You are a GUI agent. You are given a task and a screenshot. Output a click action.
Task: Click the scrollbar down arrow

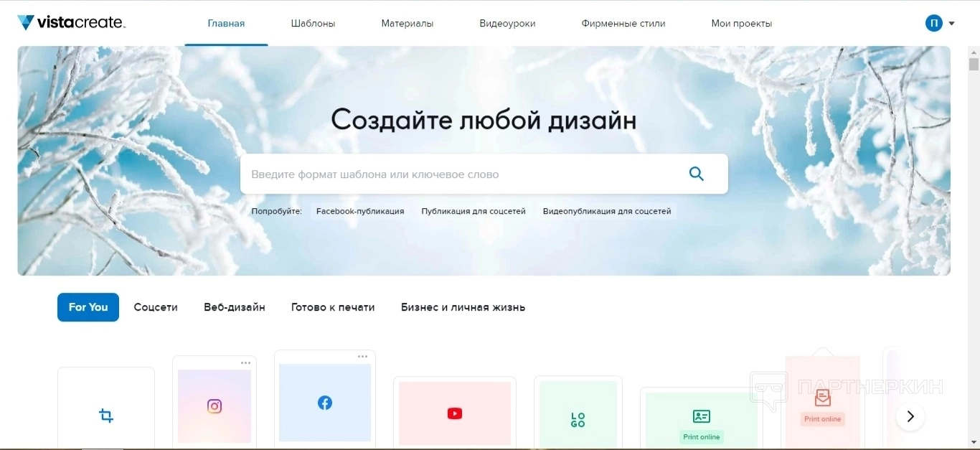pyautogui.click(x=974, y=442)
